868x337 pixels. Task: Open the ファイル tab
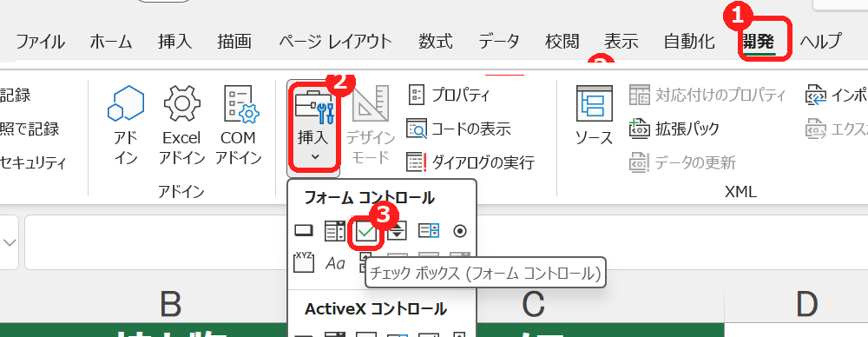[x=40, y=42]
